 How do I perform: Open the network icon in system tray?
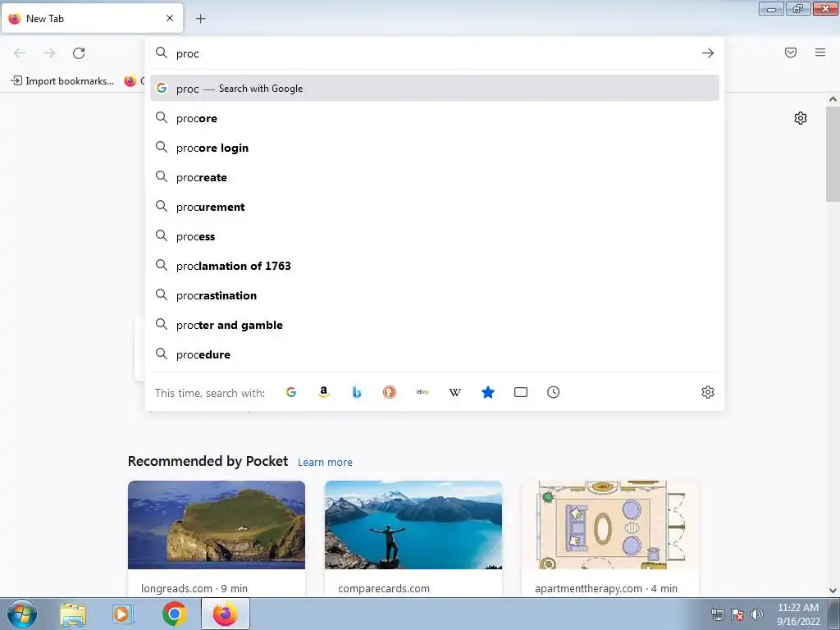(717, 614)
